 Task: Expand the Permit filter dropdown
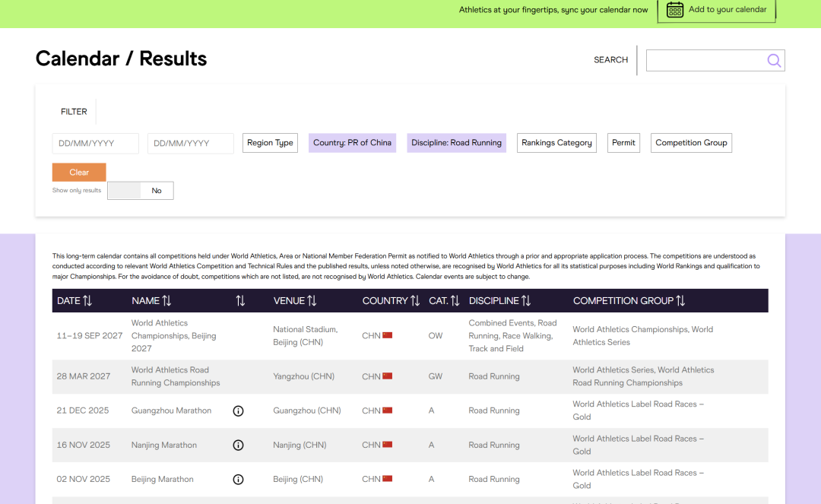tap(623, 143)
